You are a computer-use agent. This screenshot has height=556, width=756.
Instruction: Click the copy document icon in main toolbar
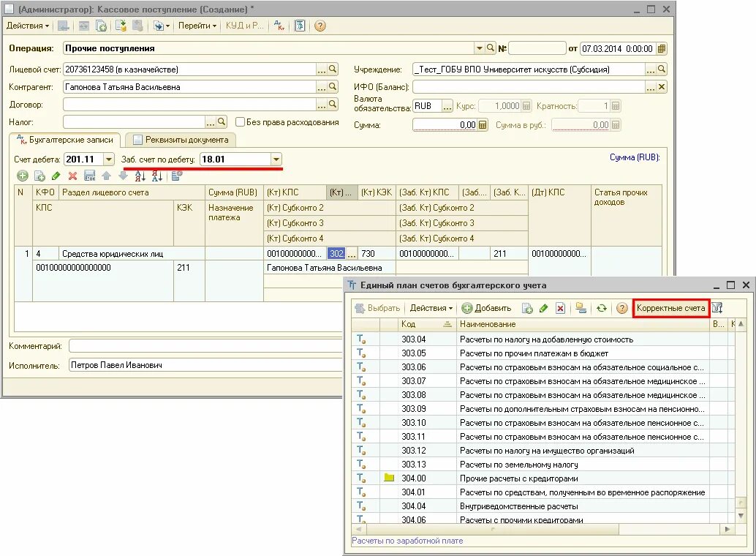pyautogui.click(x=101, y=26)
